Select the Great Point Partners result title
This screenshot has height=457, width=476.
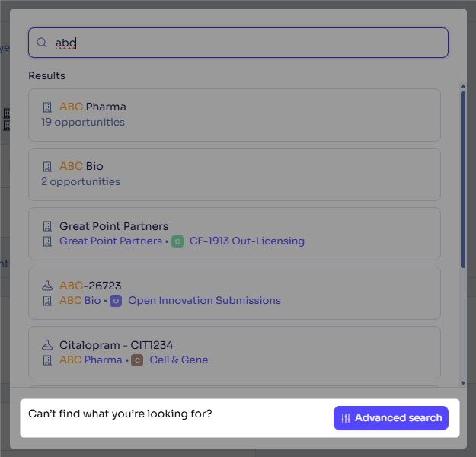[x=113, y=226]
